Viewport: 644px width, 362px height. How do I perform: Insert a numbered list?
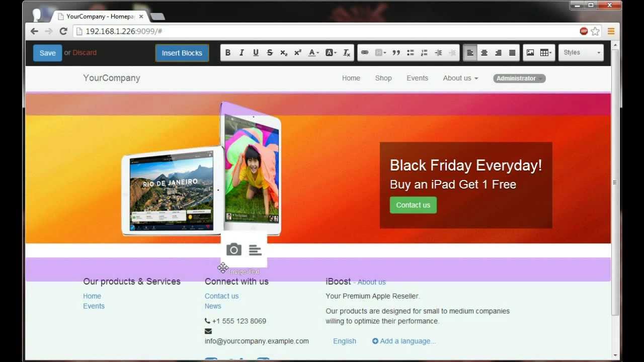[x=424, y=53]
